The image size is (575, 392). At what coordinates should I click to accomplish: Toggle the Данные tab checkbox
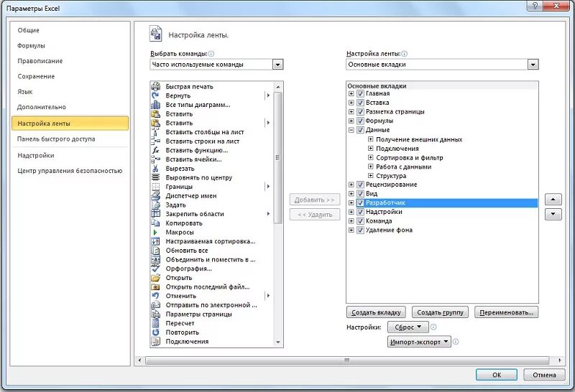point(361,130)
